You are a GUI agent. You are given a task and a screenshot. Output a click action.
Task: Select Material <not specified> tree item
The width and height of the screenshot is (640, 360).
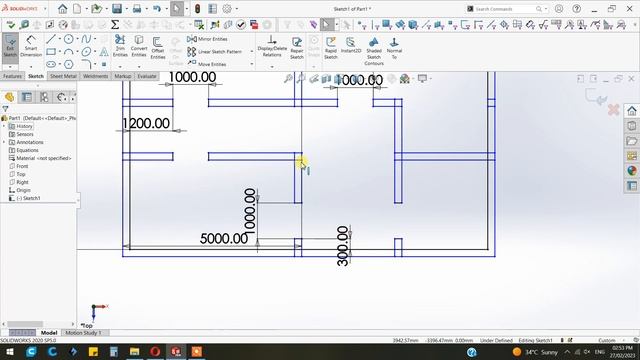pyautogui.click(x=40, y=158)
